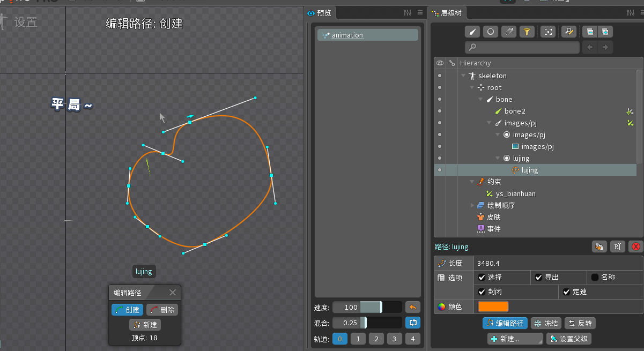The image size is (644, 351).
Task: Go to previous selection arrow
Action: pos(590,48)
